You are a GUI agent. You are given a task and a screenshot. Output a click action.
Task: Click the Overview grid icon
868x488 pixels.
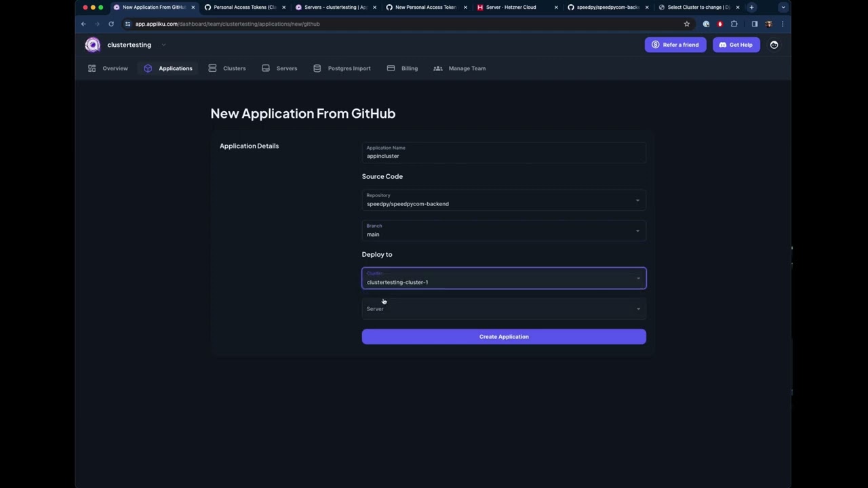coord(92,68)
